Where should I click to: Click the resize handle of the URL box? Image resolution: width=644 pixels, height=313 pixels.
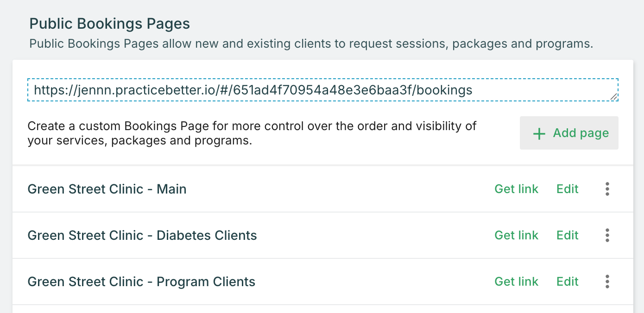(x=613, y=97)
